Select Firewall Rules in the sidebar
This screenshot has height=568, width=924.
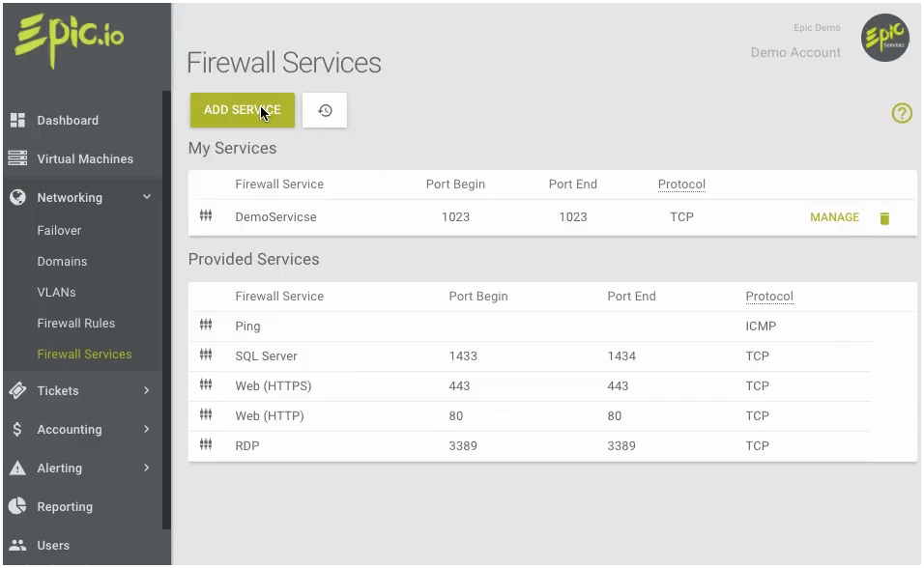(x=74, y=323)
